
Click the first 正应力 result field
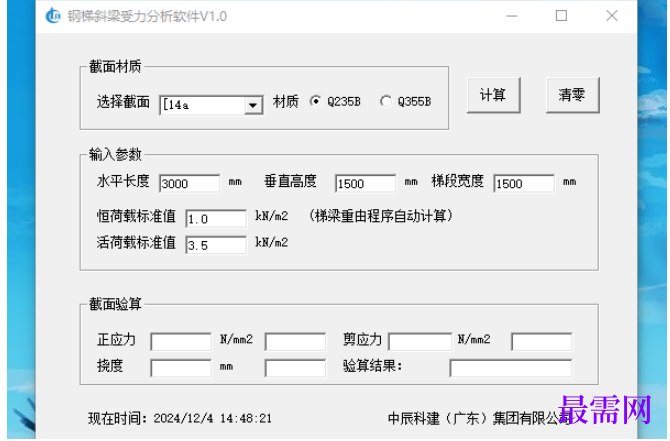pos(181,342)
